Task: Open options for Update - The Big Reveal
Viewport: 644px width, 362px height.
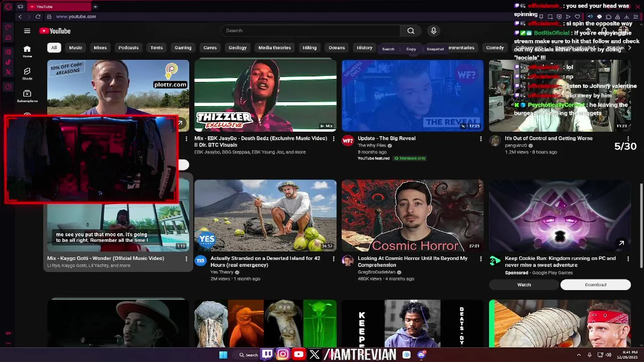Action: coord(480,139)
